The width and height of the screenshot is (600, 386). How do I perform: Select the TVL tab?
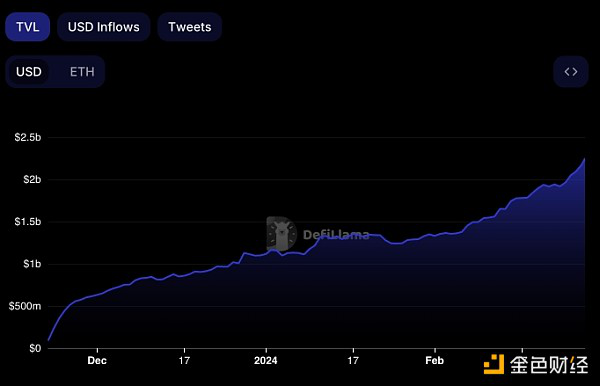pos(28,27)
